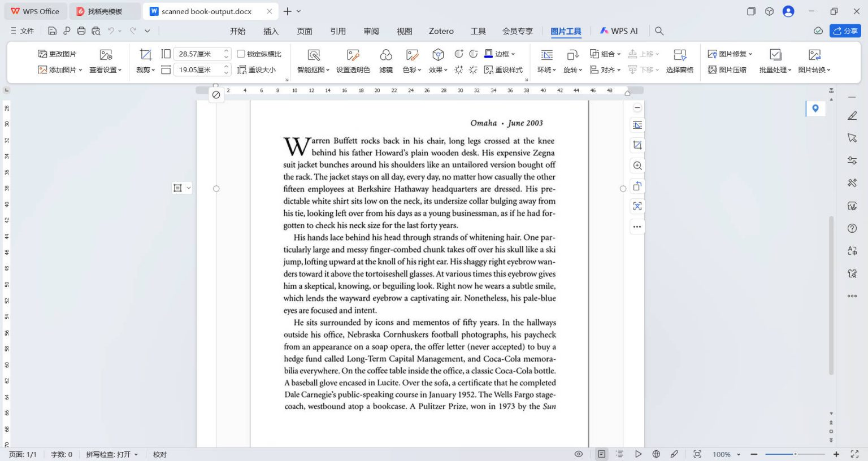Image resolution: width=868 pixels, height=461 pixels.
Task: Click Reset Size (重设大小) button
Action: 257,70
